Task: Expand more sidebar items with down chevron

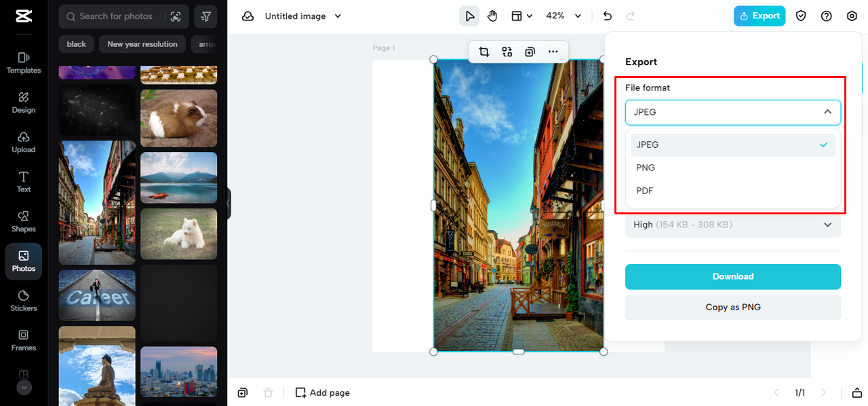Action: (24, 388)
